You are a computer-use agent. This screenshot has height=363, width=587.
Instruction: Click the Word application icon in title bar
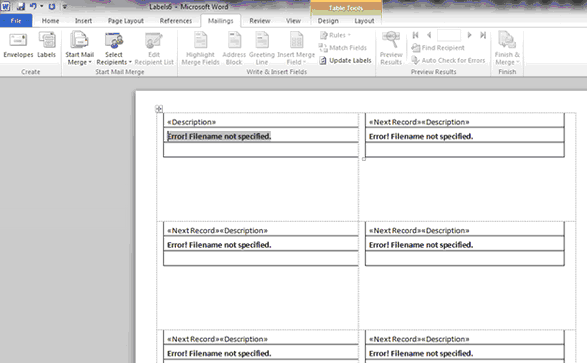6,6
